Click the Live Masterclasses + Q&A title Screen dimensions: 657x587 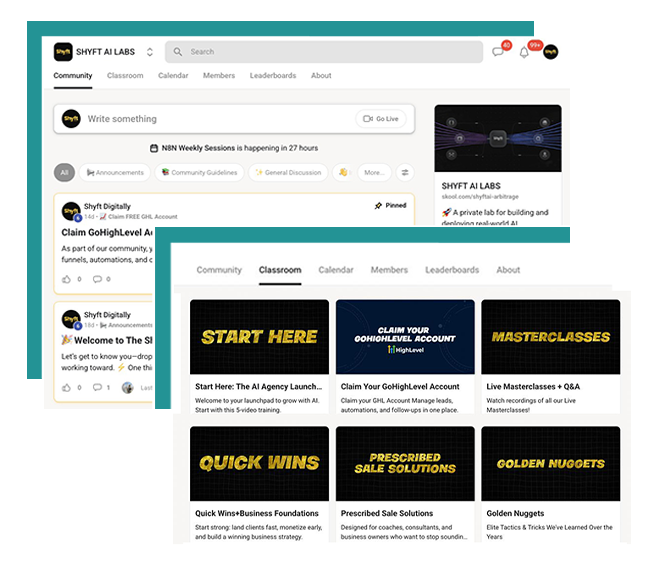(x=533, y=387)
